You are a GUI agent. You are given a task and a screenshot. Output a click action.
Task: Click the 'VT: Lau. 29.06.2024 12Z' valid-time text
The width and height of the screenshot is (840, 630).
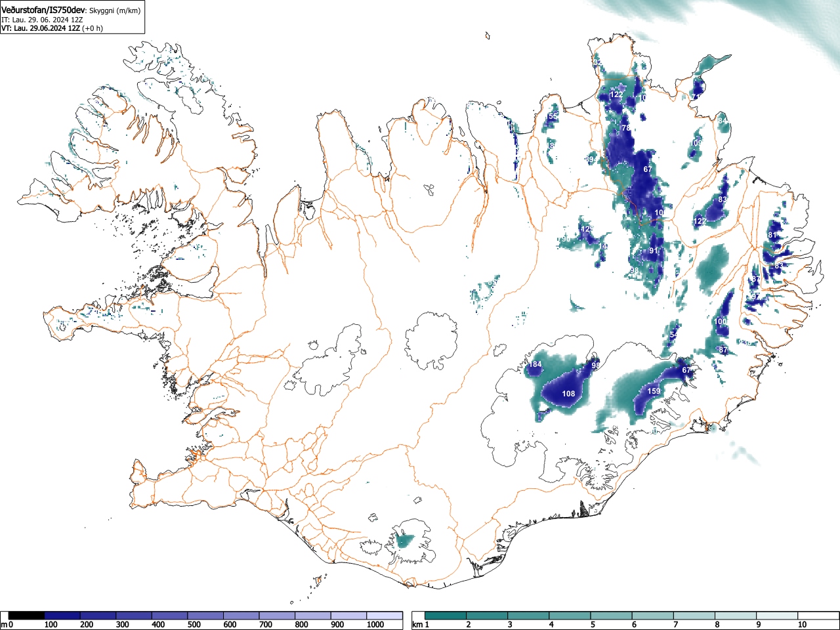41,28
